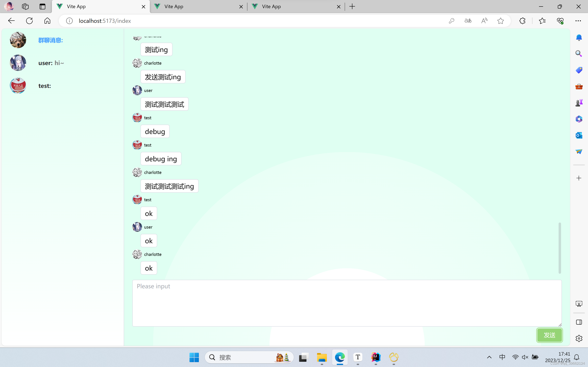Open the browser extensions puzzle icon
588x367 pixels.
[522, 21]
